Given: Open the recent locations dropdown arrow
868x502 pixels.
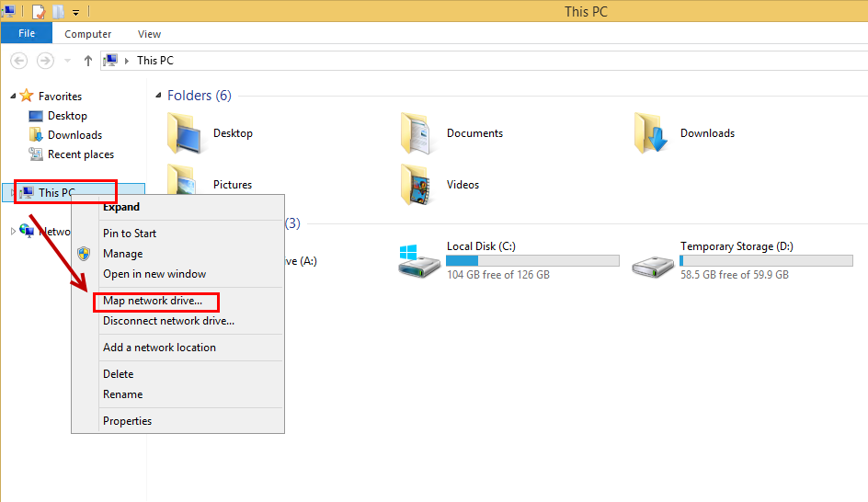Looking at the screenshot, I should pyautogui.click(x=67, y=61).
